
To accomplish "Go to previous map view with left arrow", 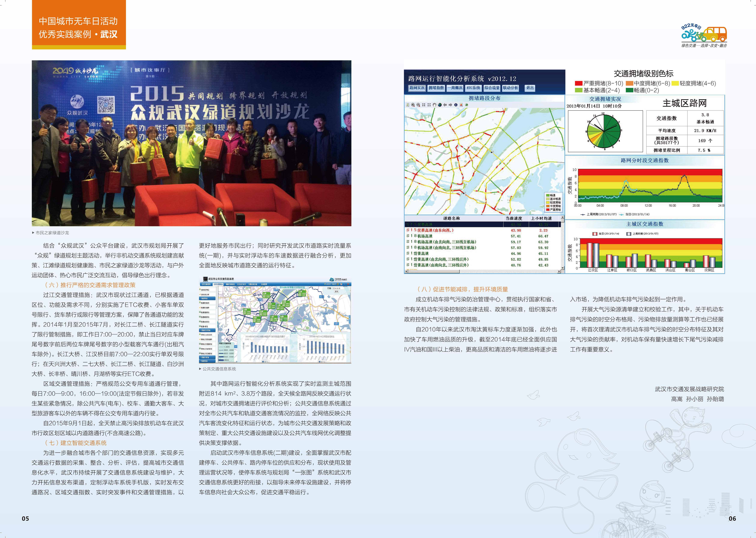I will click(445, 105).
